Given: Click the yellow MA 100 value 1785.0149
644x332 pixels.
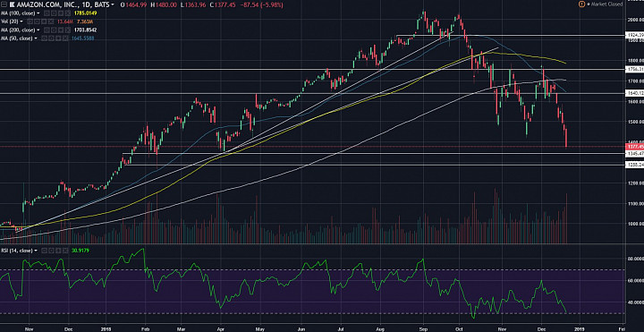Looking at the screenshot, I should tap(86, 13).
